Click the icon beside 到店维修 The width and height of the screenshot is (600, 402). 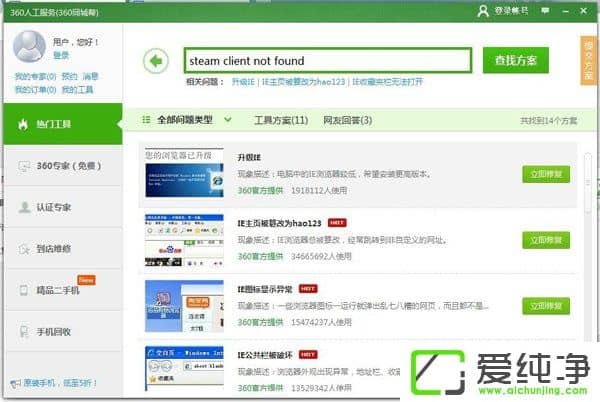pos(24,249)
